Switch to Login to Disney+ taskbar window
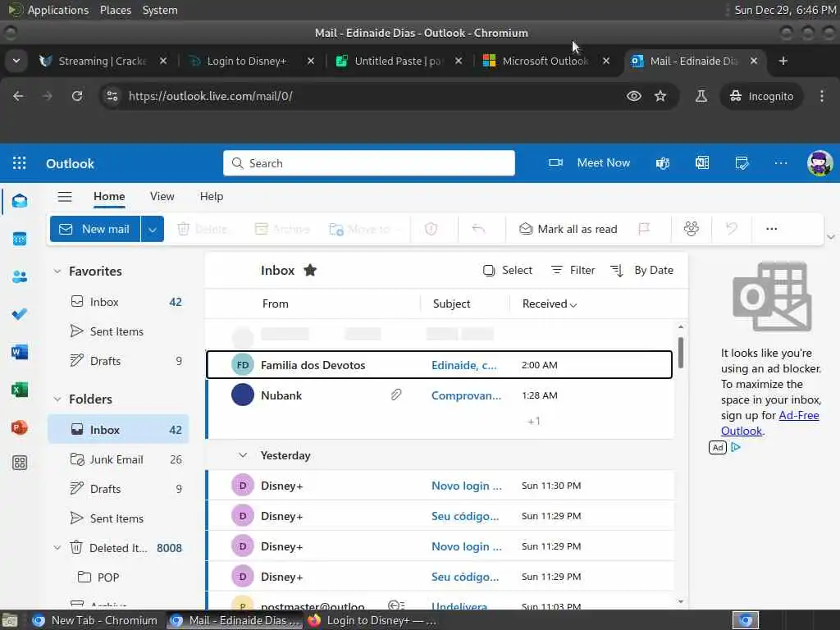The width and height of the screenshot is (840, 630). click(x=373, y=620)
